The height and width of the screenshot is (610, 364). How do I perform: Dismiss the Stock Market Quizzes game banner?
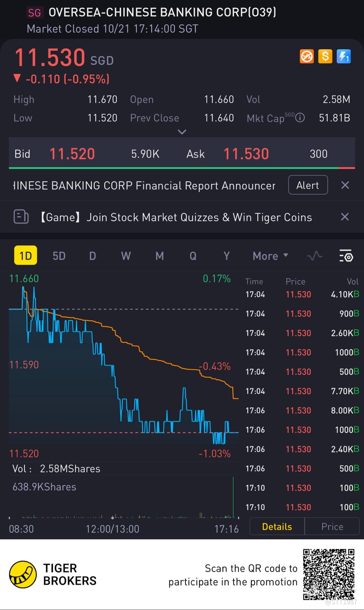345,217
